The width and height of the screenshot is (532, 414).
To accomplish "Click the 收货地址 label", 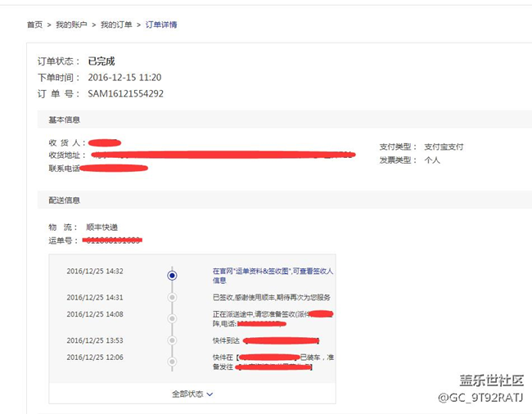I will point(67,155).
